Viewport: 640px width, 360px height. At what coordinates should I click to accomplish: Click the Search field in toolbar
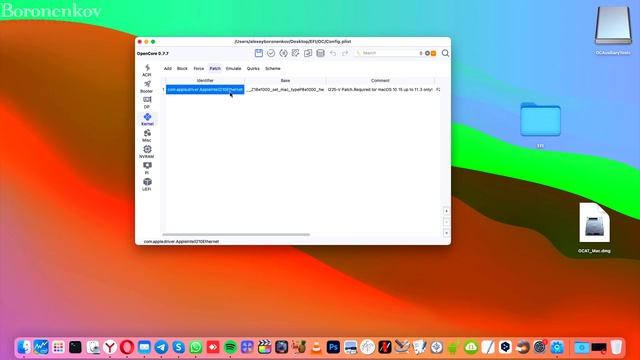click(x=388, y=53)
